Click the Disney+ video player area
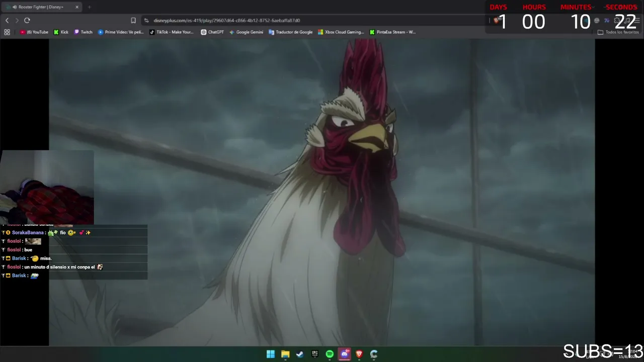The height and width of the screenshot is (362, 644). point(322,192)
